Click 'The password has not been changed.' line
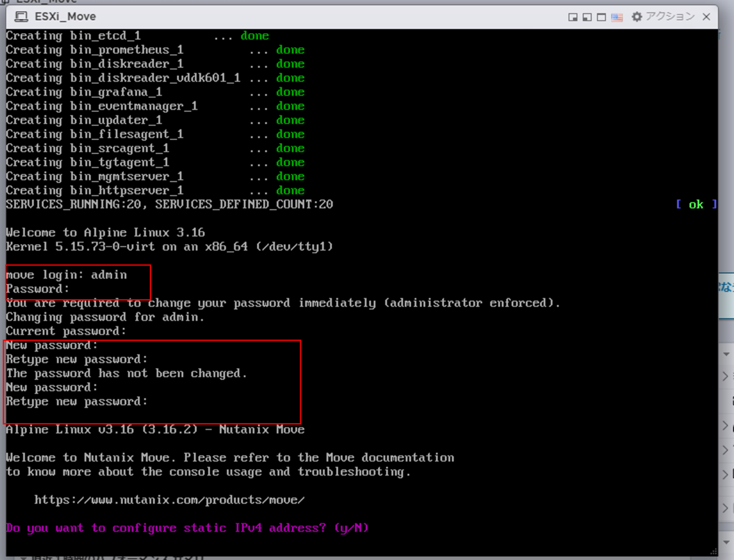The image size is (734, 560). [127, 373]
